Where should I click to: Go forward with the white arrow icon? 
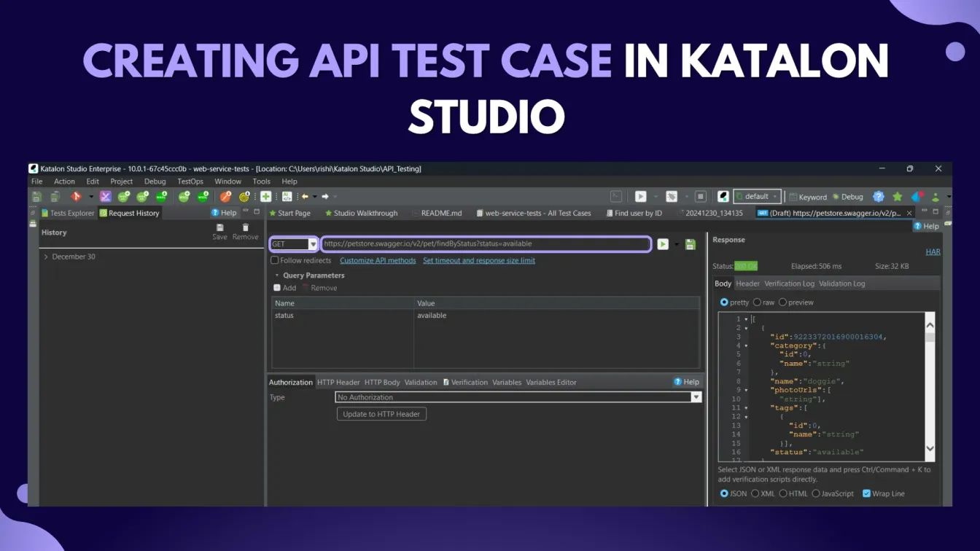[x=325, y=197]
